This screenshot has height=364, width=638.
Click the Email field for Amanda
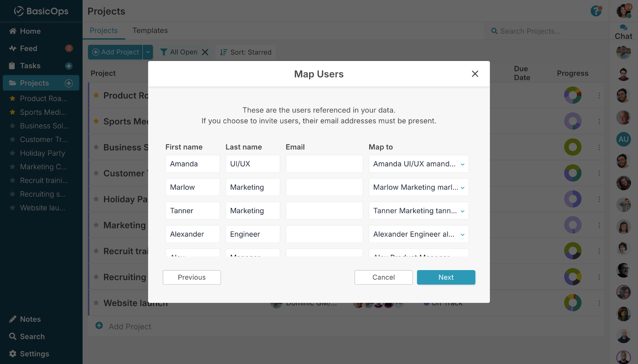(324, 164)
